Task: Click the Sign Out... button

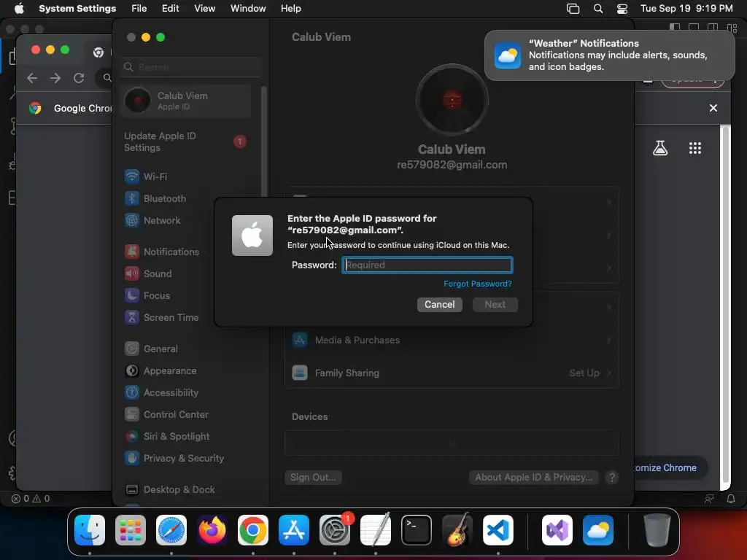Action: 313,477
